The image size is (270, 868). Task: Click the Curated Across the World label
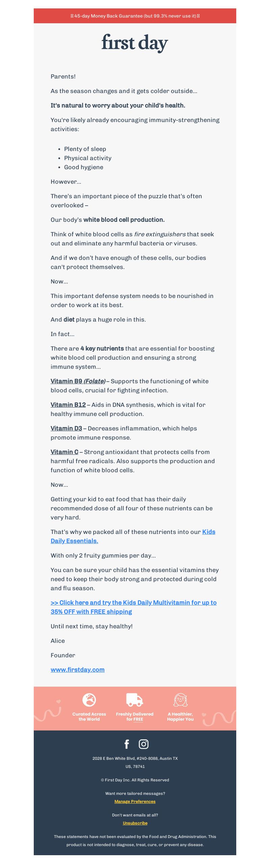pyautogui.click(x=89, y=717)
